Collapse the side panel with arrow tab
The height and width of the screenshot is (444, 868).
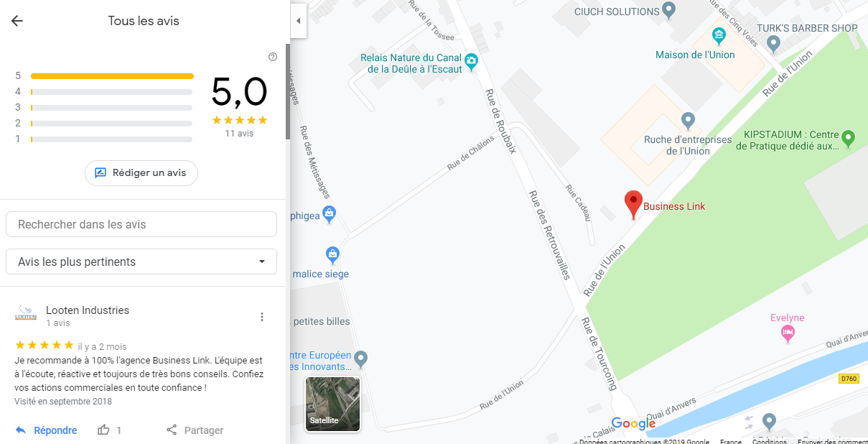[298, 21]
